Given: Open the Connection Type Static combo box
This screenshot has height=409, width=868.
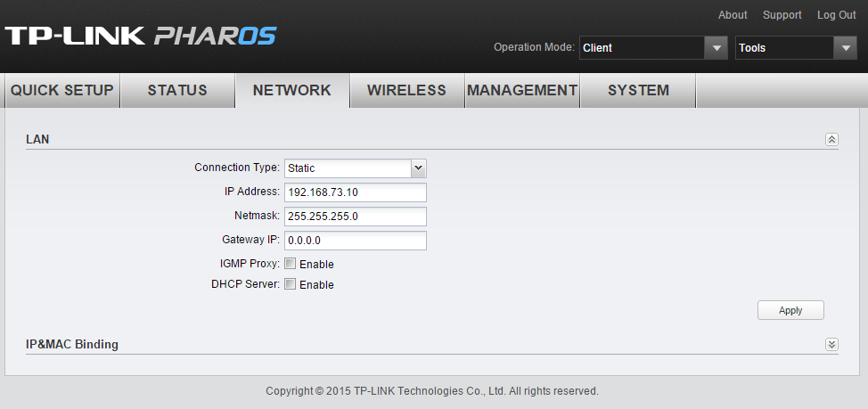Looking at the screenshot, I should coord(356,168).
